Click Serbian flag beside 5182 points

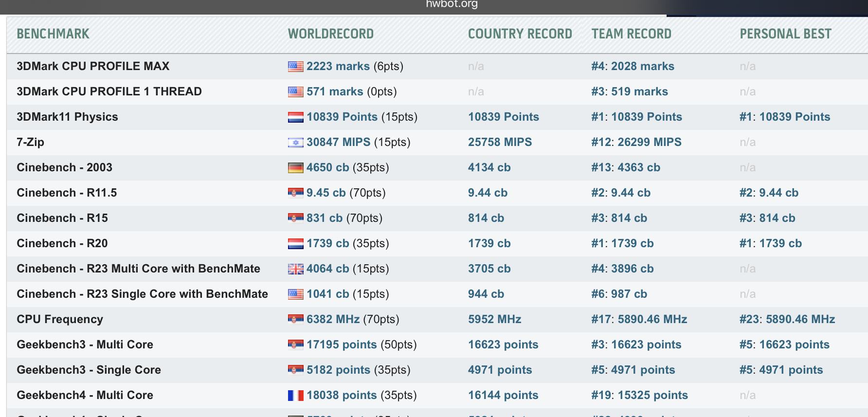295,370
